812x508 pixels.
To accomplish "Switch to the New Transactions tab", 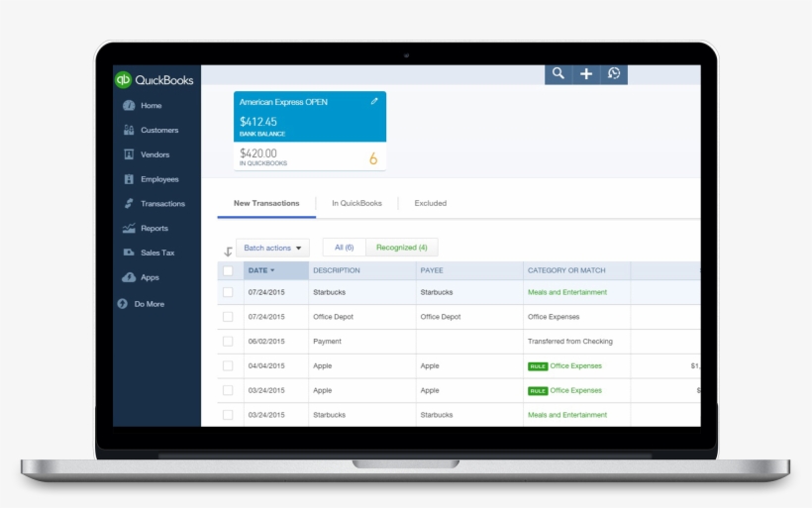I will click(266, 204).
